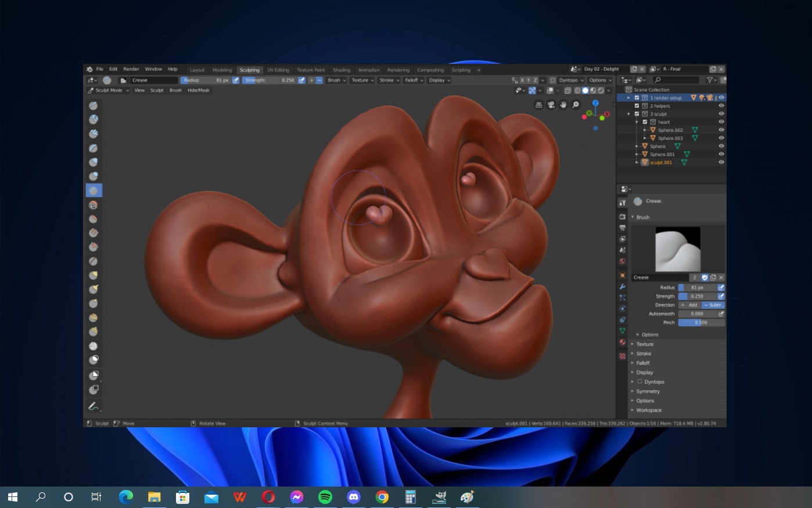The width and height of the screenshot is (812, 508).
Task: Enable the Dyntopo checkbox in properties panel
Action: [639, 381]
